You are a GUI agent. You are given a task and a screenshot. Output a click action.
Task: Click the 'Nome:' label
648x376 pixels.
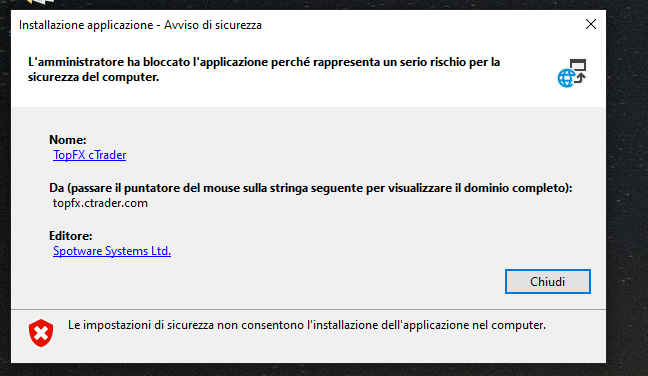pos(67,140)
